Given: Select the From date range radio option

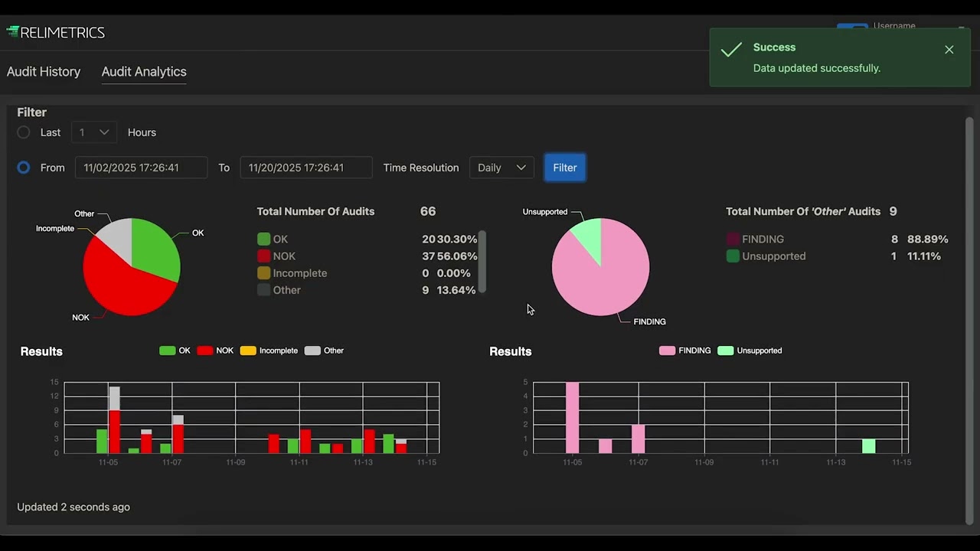Looking at the screenshot, I should click(24, 168).
